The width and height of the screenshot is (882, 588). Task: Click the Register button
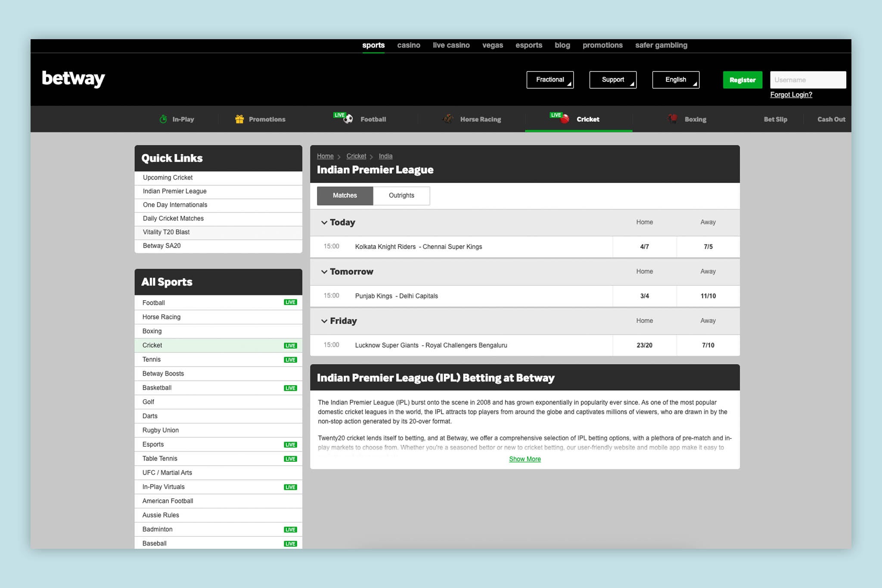742,80
